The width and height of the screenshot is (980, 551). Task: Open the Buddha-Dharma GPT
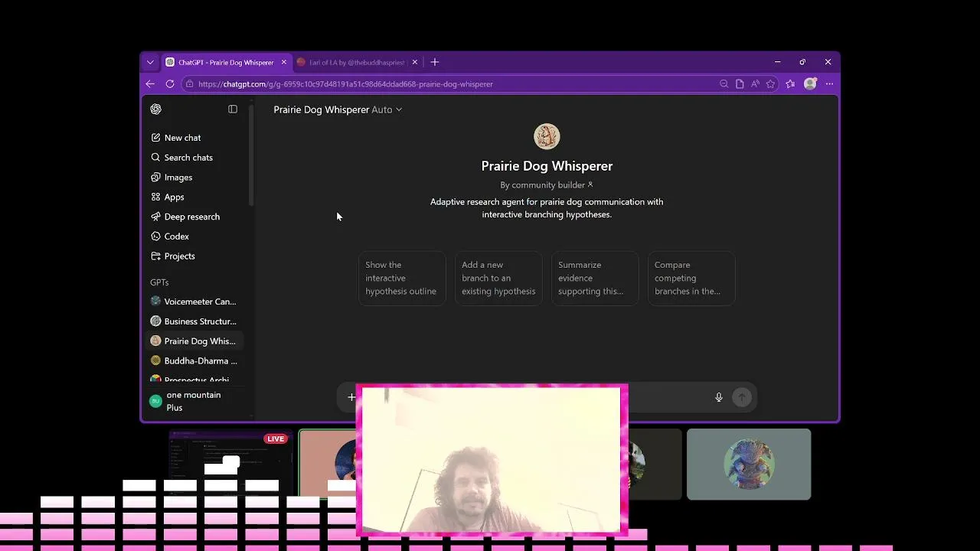pos(195,361)
